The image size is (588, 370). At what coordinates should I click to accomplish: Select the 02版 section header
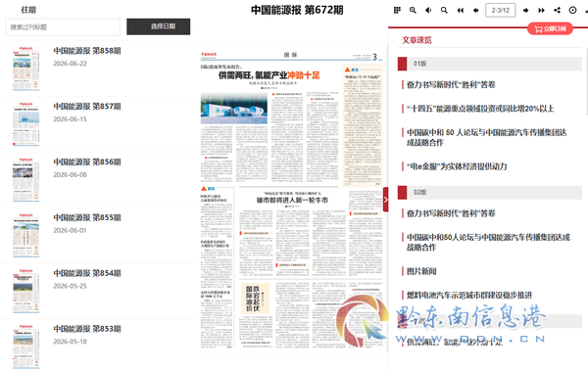(490, 192)
